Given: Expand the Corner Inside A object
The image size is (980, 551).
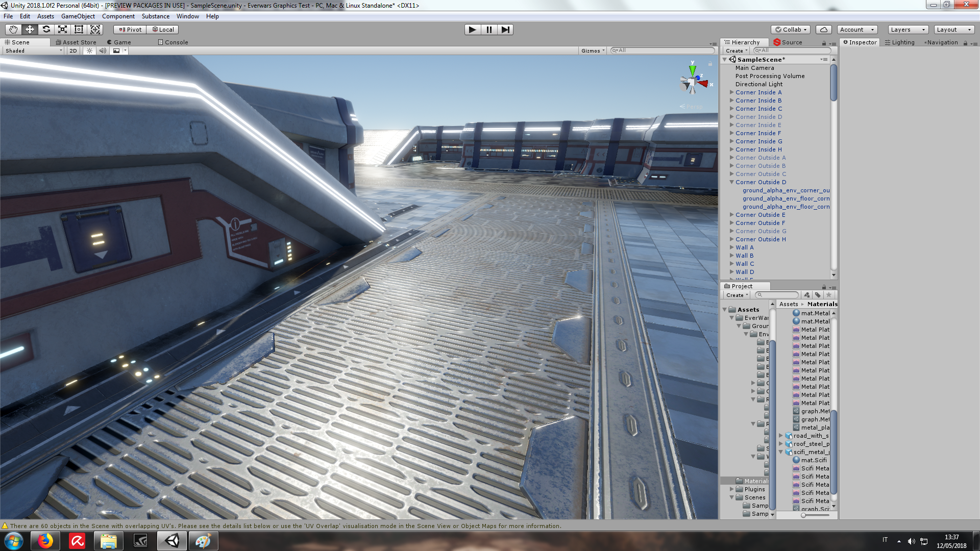Looking at the screenshot, I should click(x=731, y=92).
